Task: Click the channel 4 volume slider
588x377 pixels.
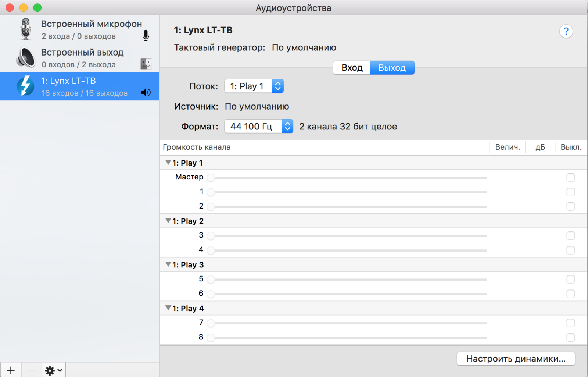Action: click(347, 250)
